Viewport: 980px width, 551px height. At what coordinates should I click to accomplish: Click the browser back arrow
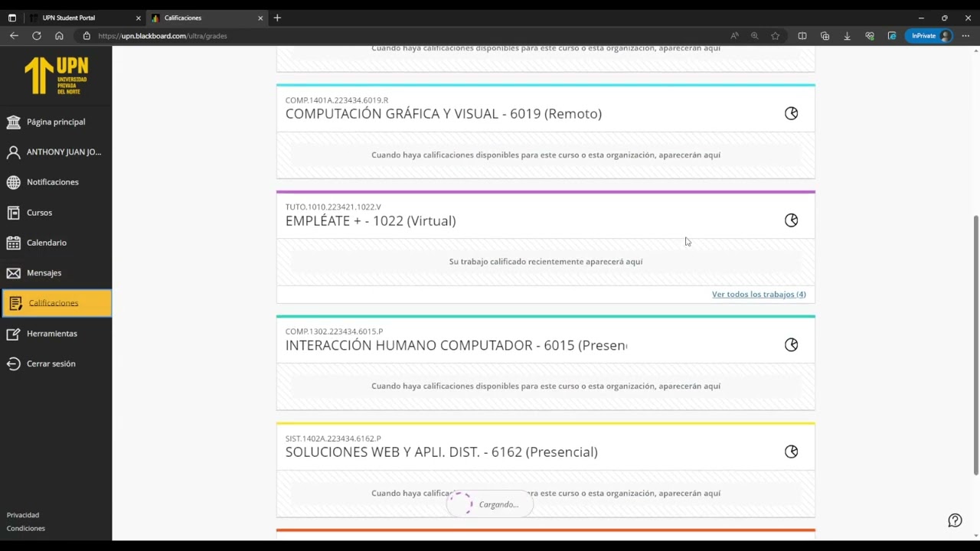(x=14, y=35)
